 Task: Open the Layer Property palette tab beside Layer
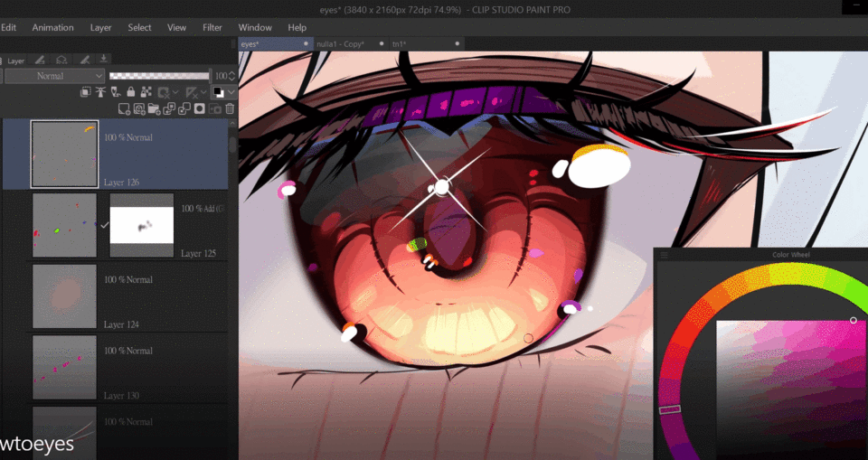point(39,60)
